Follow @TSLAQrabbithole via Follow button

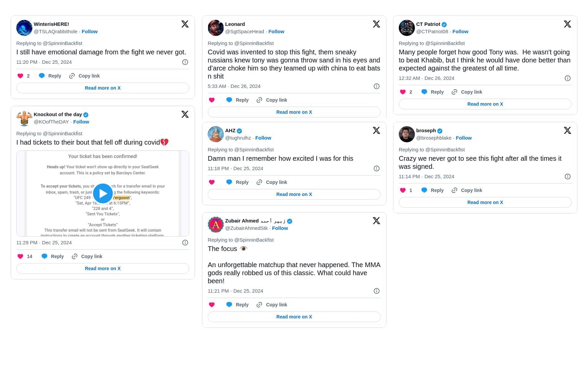[x=89, y=31]
